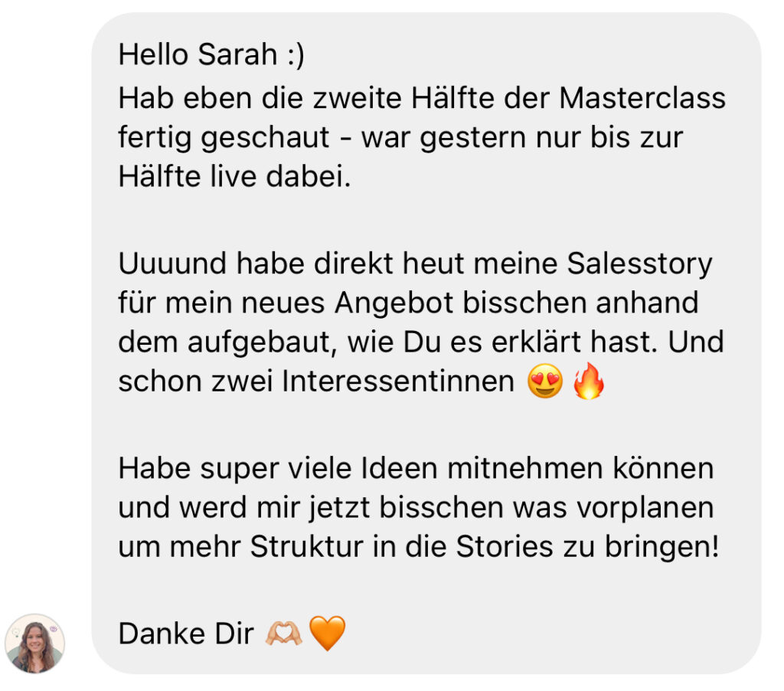
Task: Click the "Danke Dir" text
Action: [x=186, y=634]
